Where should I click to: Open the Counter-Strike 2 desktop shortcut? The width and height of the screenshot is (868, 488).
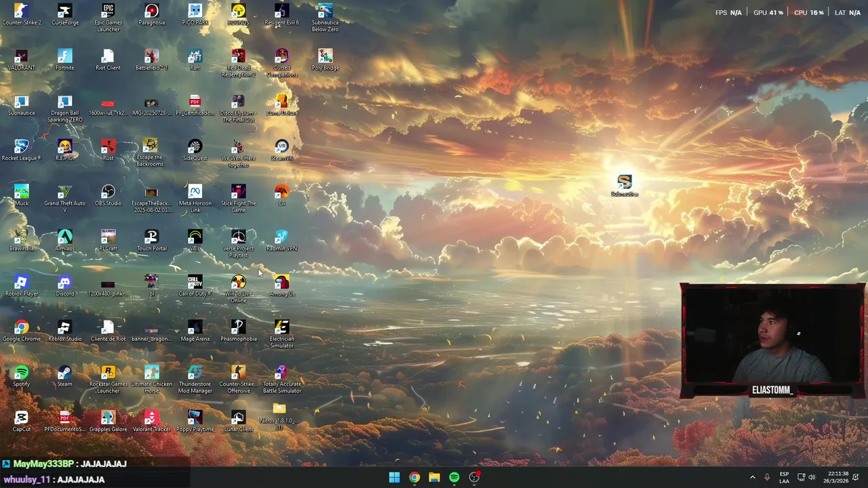(21, 15)
